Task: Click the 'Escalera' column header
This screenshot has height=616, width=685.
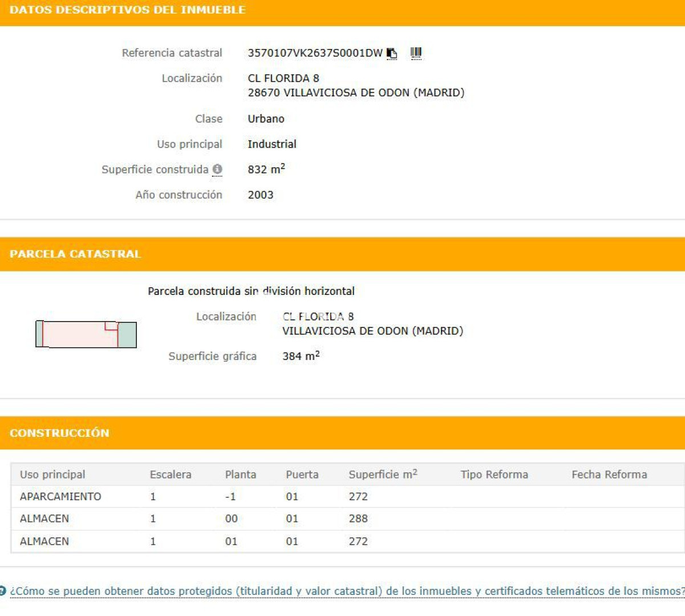Action: [x=171, y=475]
